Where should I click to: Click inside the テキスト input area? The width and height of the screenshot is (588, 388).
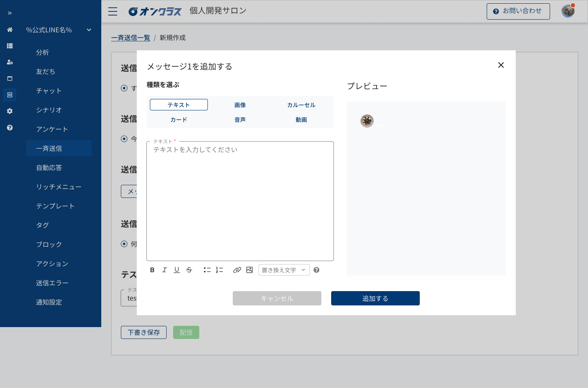click(x=240, y=200)
